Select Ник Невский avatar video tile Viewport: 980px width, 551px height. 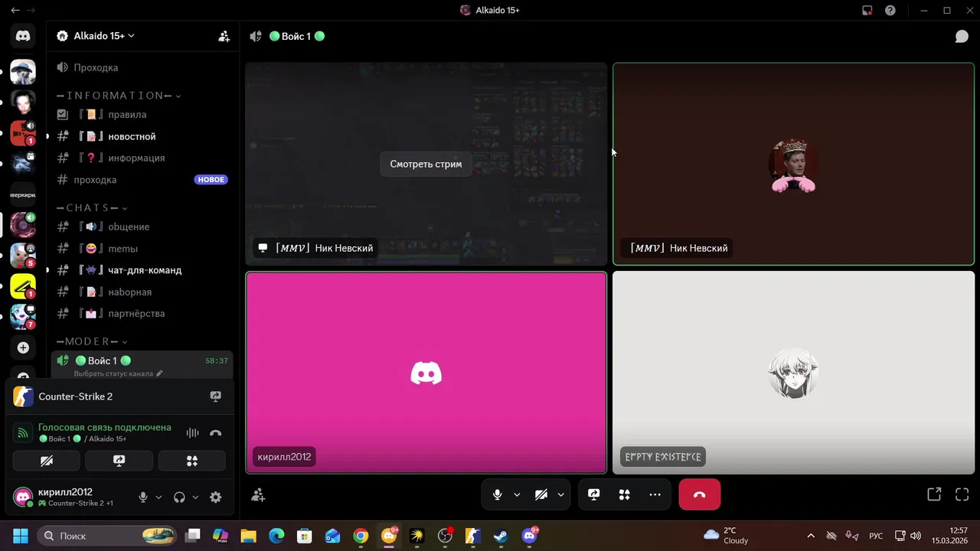[x=793, y=164]
